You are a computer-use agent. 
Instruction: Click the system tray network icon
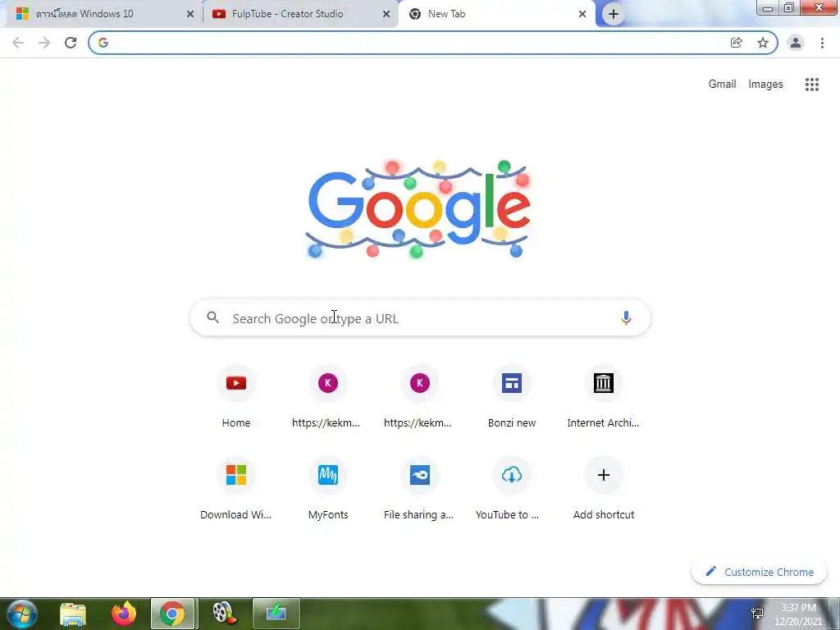click(757, 614)
